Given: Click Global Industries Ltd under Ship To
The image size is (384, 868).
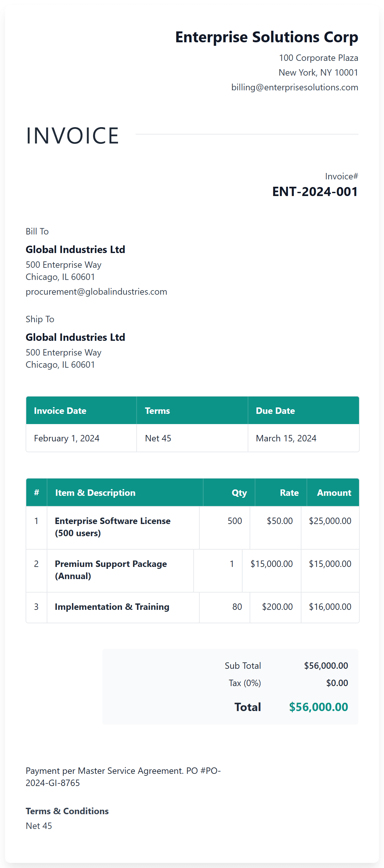Looking at the screenshot, I should click(76, 337).
